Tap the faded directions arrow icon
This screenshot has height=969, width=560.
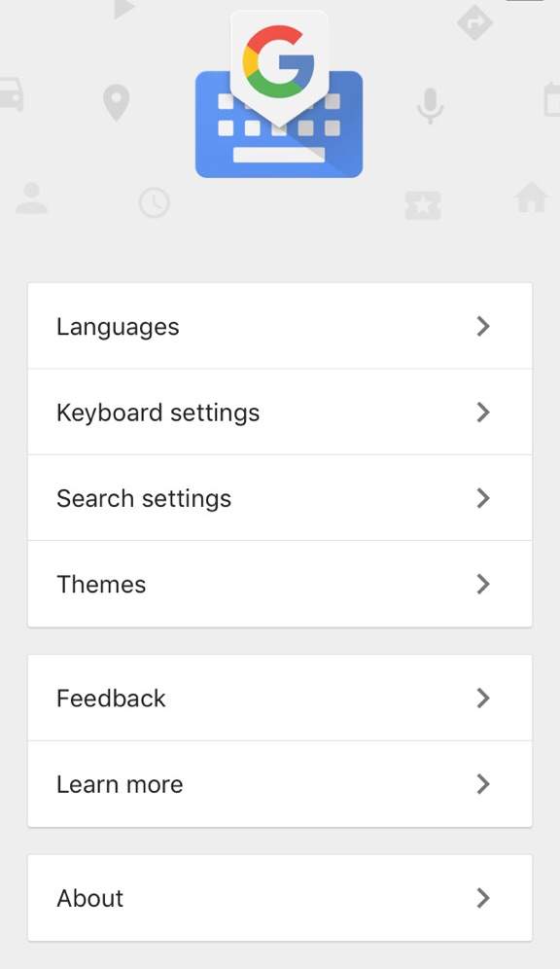(474, 22)
